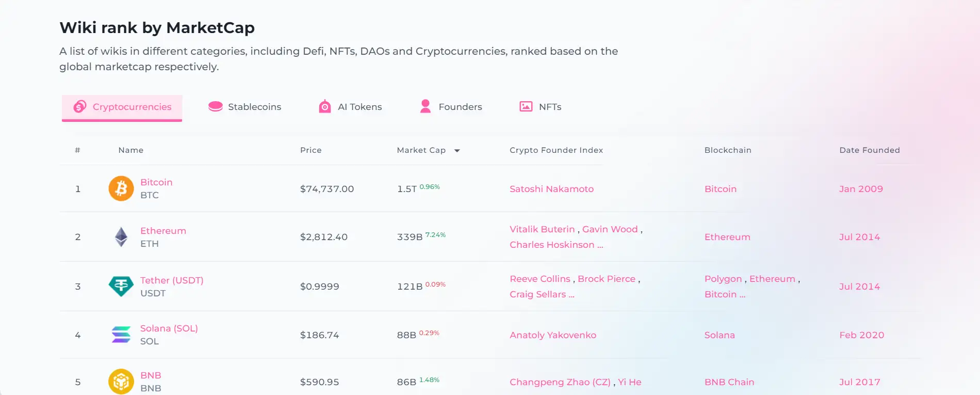Viewport: 980px width, 395px height.
Task: Click the Brock Pierce founder link
Action: pyautogui.click(x=606, y=279)
